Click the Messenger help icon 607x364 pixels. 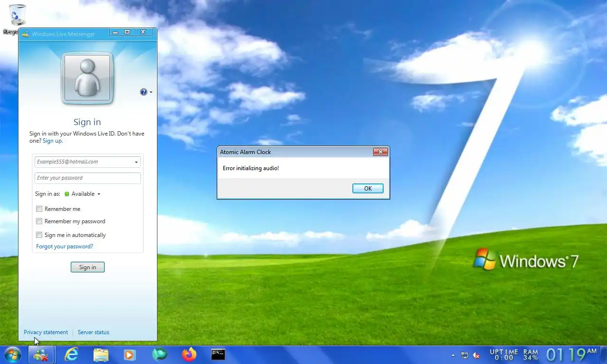click(x=144, y=92)
